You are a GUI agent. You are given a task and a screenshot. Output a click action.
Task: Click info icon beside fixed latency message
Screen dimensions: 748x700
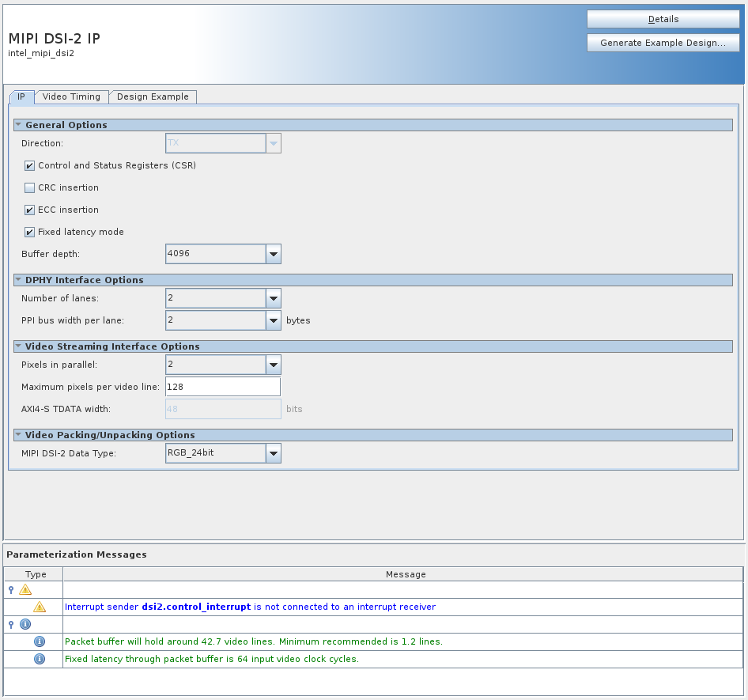click(x=40, y=659)
